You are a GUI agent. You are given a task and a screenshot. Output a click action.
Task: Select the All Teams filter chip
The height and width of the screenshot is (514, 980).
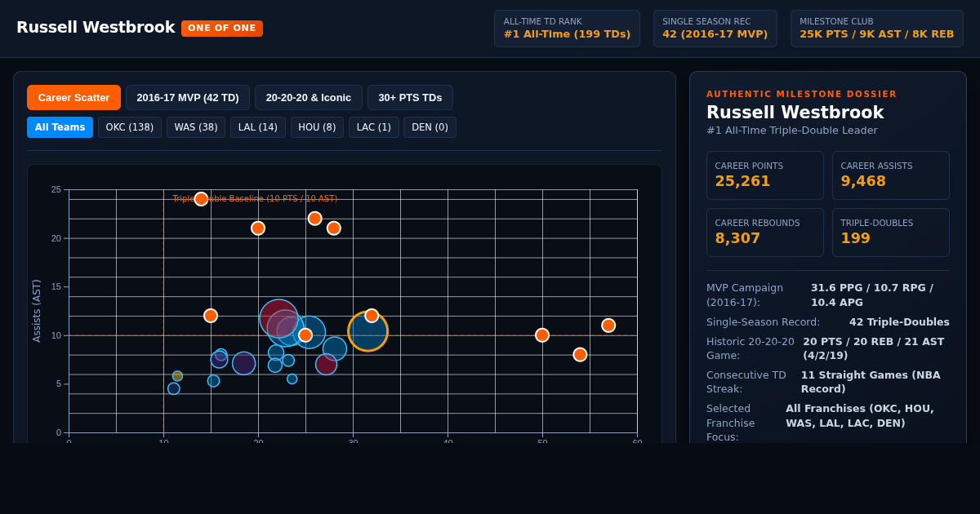pos(60,127)
